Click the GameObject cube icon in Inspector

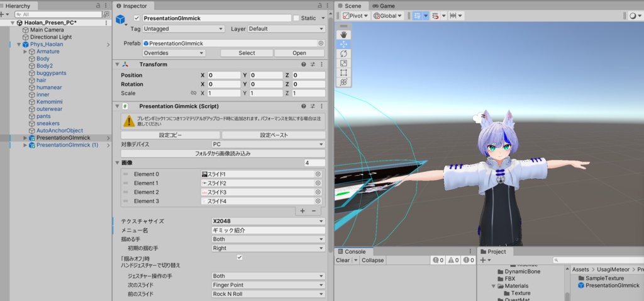click(x=120, y=20)
